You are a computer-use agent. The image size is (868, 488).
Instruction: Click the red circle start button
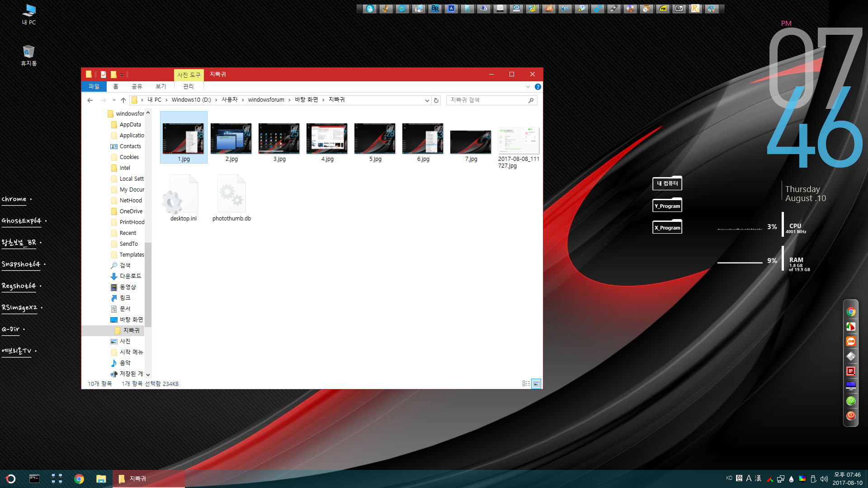pyautogui.click(x=11, y=479)
